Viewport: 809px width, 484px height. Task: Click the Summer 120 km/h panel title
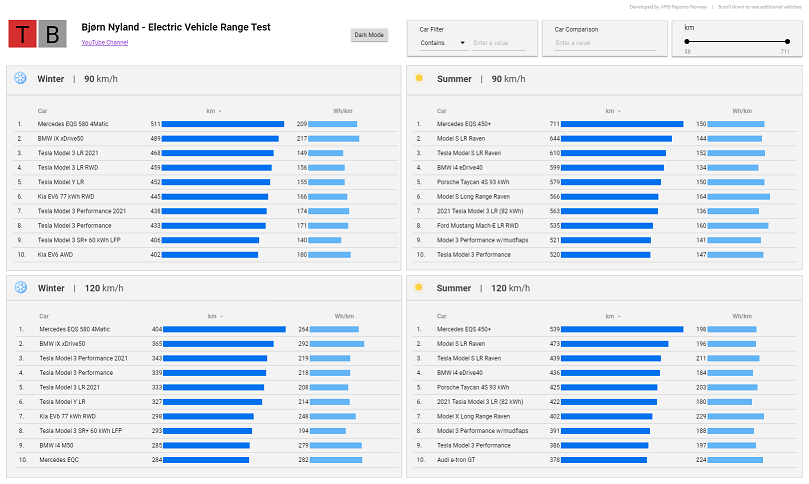click(x=483, y=288)
